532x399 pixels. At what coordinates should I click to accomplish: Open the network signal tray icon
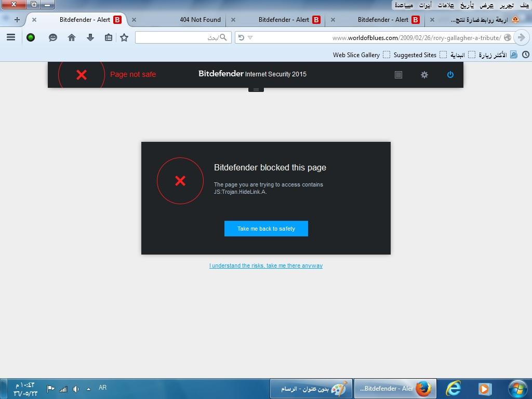click(x=63, y=389)
